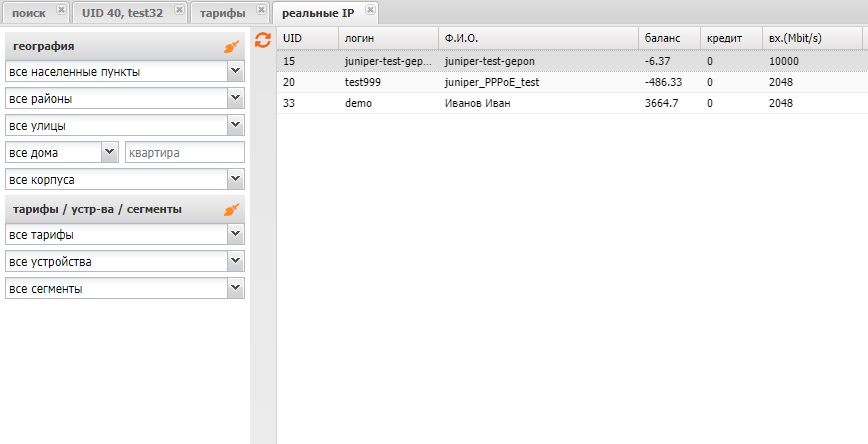Click the orange refresh icon beside the table
Screen dimensions: 868x444
(263, 40)
